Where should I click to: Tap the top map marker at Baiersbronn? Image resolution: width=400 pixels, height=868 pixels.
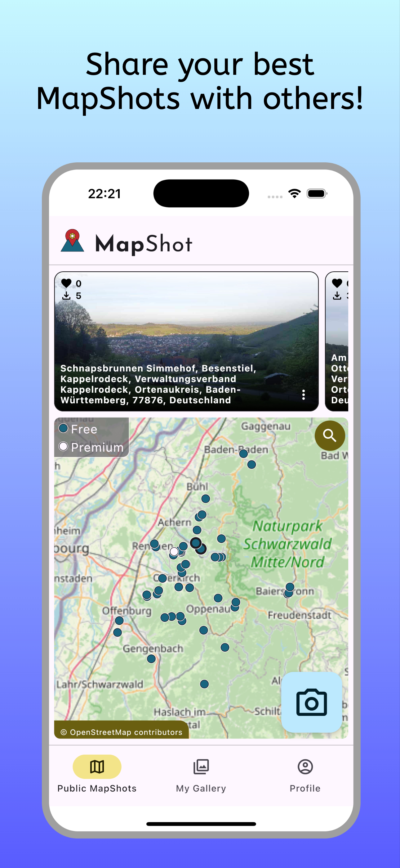[290, 587]
